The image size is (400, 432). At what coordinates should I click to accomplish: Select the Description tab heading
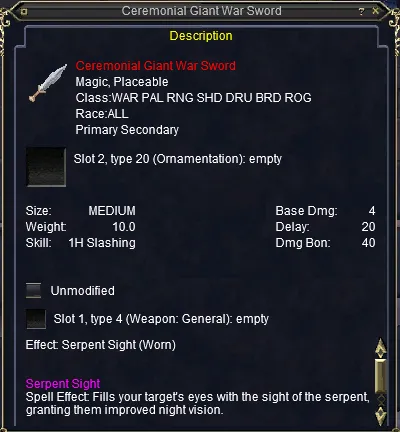[201, 36]
